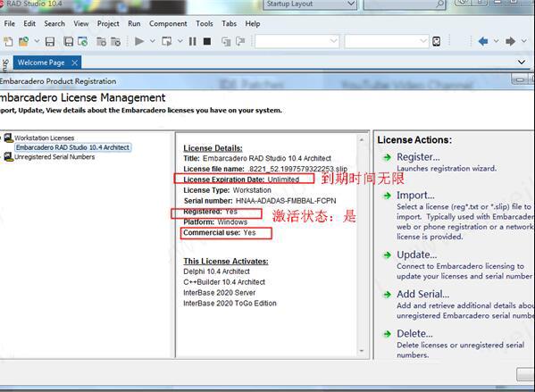Open the tab list chevron at right

[x=522, y=63]
